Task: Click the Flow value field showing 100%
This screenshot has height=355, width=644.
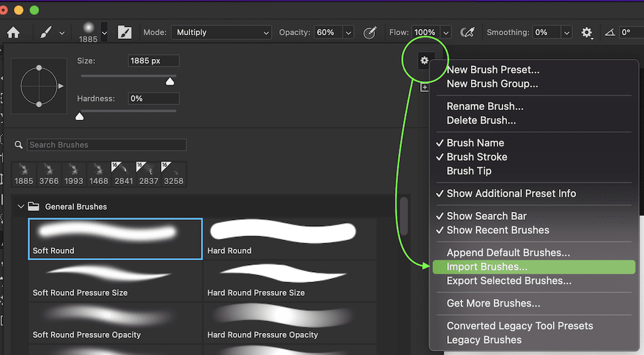Action: [426, 33]
